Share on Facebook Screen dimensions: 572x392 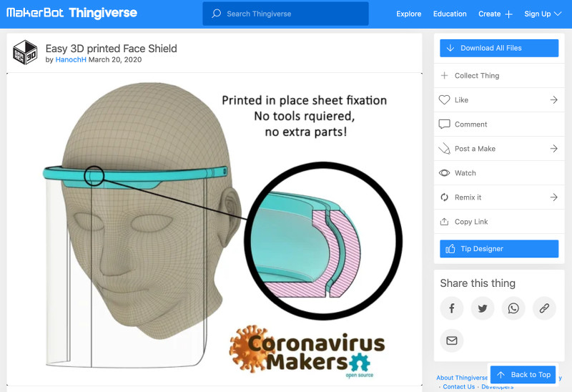[x=452, y=308]
